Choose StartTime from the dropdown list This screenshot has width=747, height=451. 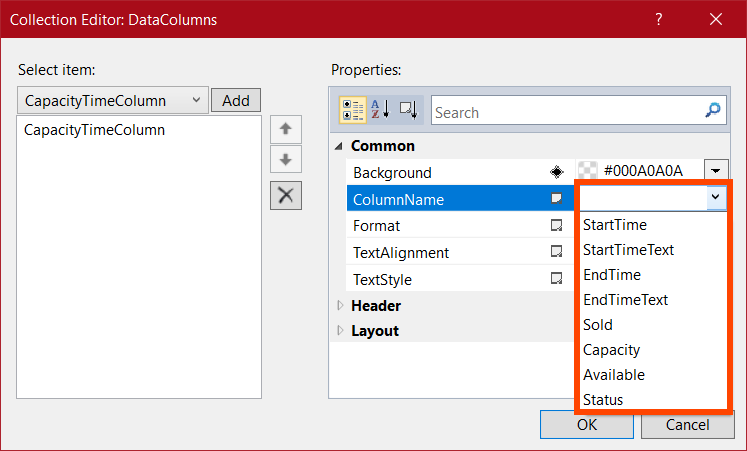[x=614, y=225]
